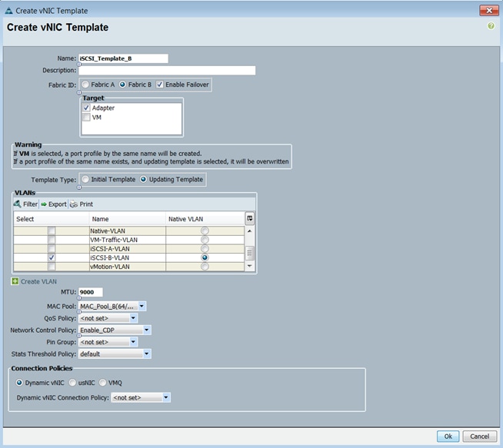Uncheck the Adapter target checkbox
Image resolution: width=503 pixels, height=448 pixels.
[x=86, y=108]
